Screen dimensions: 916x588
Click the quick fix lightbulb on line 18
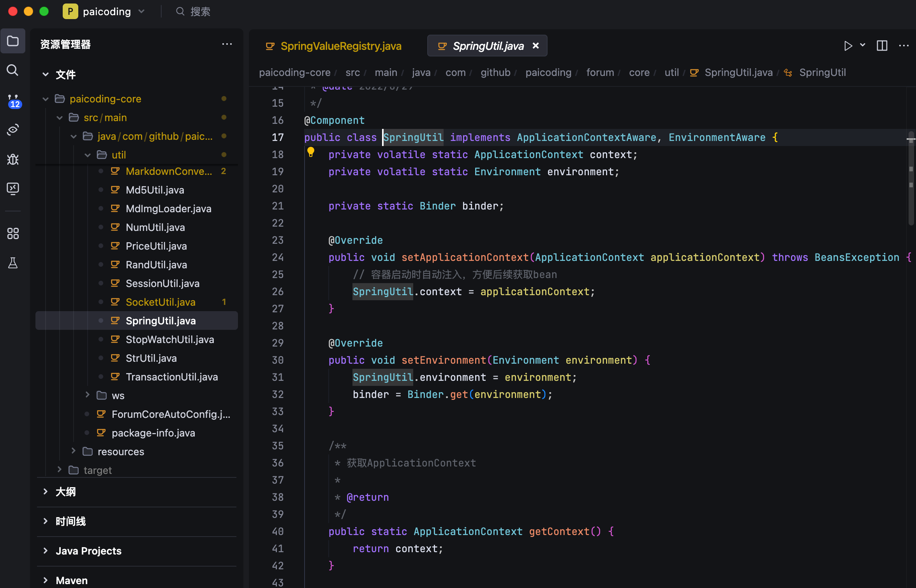pyautogui.click(x=311, y=152)
